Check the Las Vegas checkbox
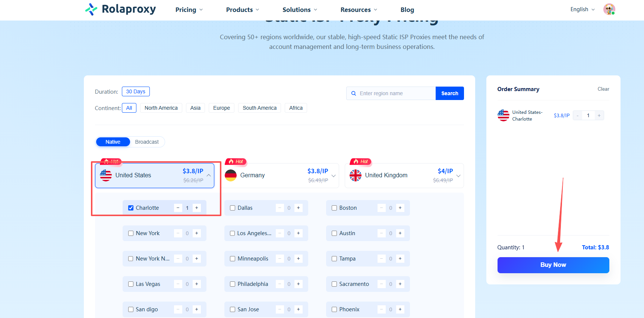The width and height of the screenshot is (644, 318). tap(131, 284)
